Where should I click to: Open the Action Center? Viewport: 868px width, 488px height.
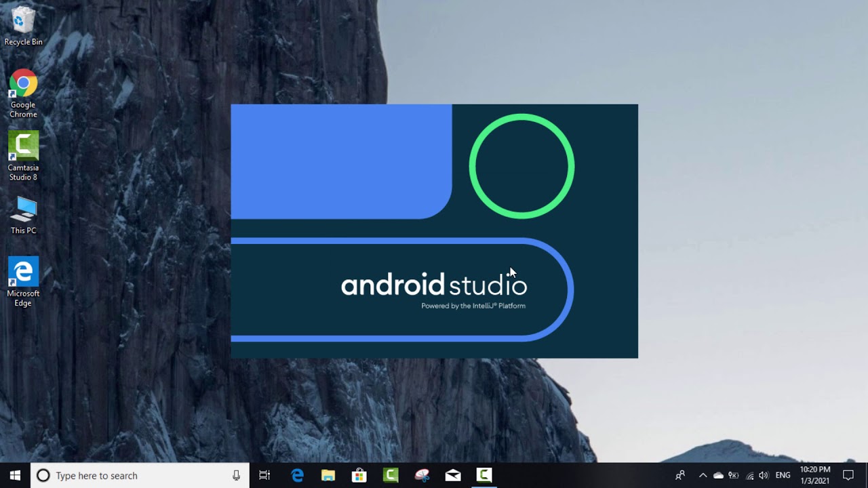point(849,475)
